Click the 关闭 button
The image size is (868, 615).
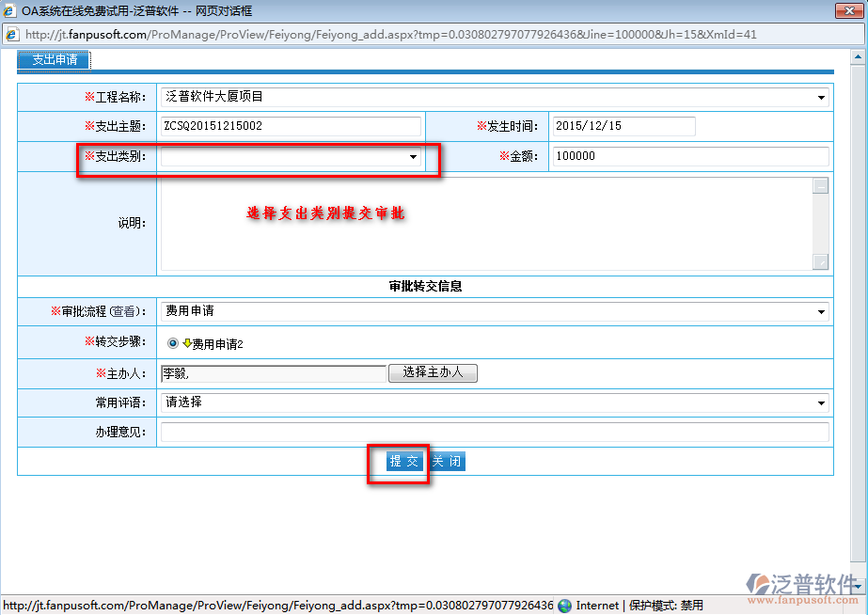tap(447, 461)
